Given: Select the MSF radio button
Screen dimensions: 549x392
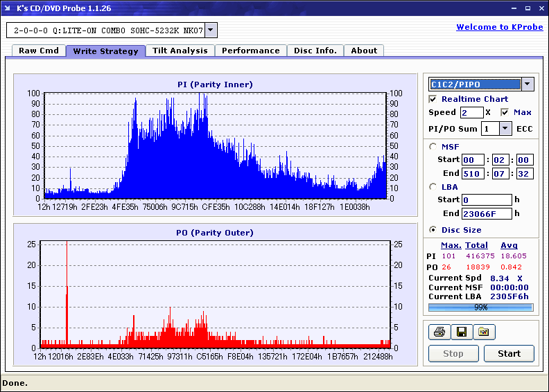Looking at the screenshot, I should (433, 146).
